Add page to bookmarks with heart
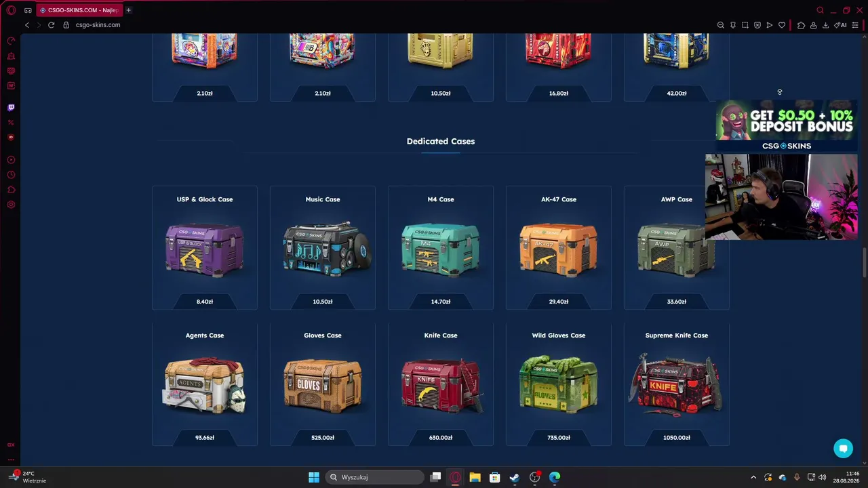Image resolution: width=868 pixels, height=488 pixels. tap(782, 25)
